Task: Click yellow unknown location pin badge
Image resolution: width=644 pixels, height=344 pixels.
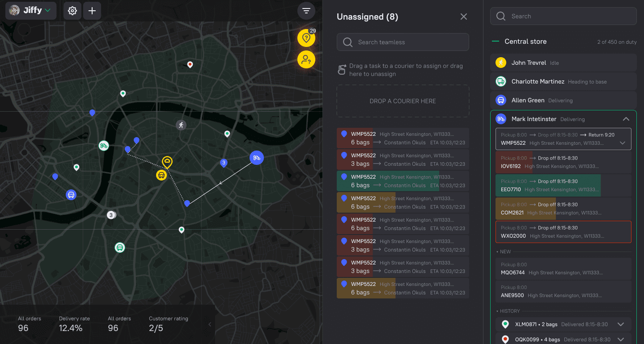Action: [x=306, y=38]
